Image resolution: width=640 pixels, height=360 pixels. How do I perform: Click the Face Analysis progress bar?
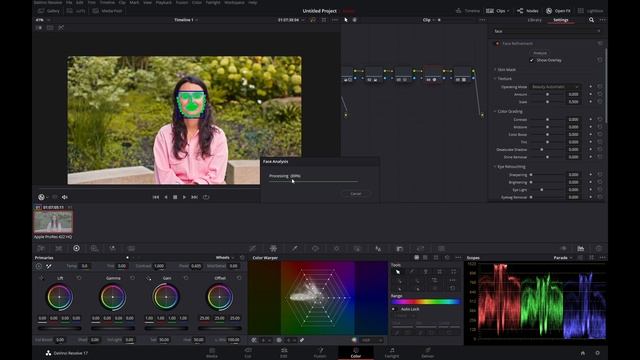click(313, 181)
